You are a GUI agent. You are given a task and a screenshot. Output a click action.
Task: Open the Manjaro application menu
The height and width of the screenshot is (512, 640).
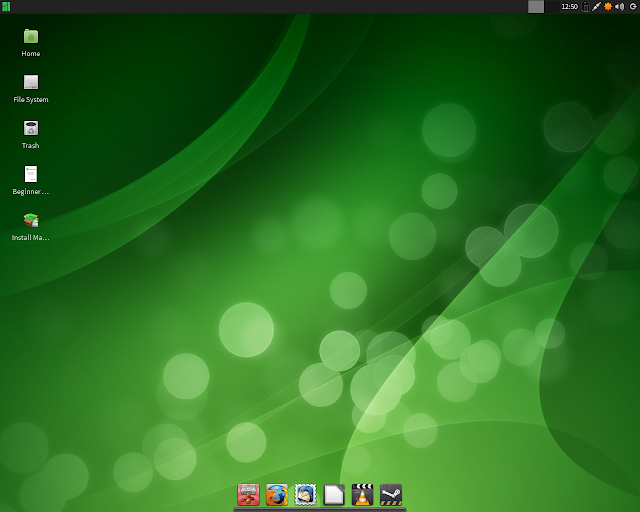(6, 7)
